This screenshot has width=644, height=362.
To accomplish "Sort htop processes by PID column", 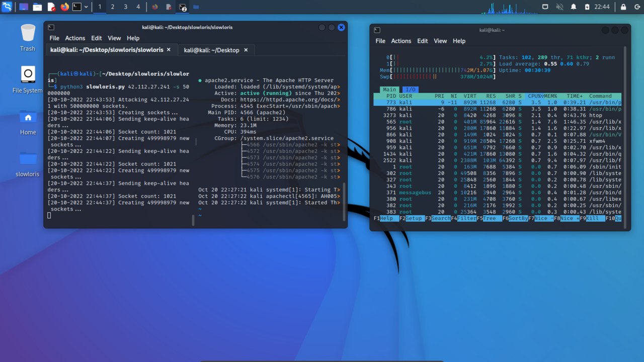I will pos(391,96).
